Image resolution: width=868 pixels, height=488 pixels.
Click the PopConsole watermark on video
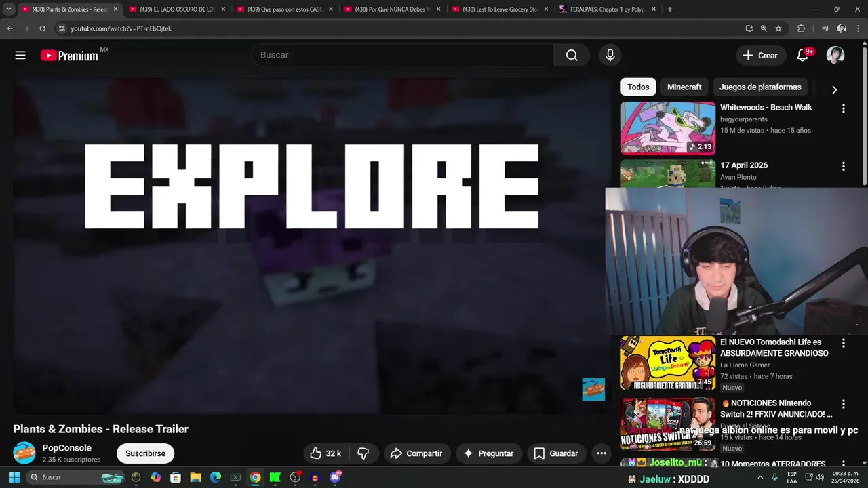[x=593, y=389]
